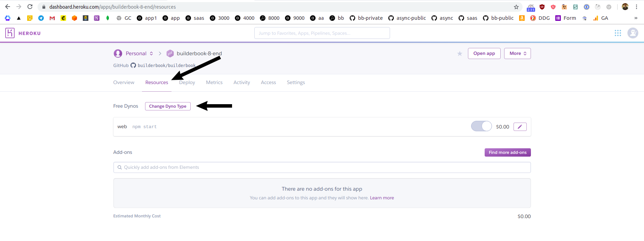644x241 pixels.
Task: Open the app1 bookmark
Action: tap(147, 18)
